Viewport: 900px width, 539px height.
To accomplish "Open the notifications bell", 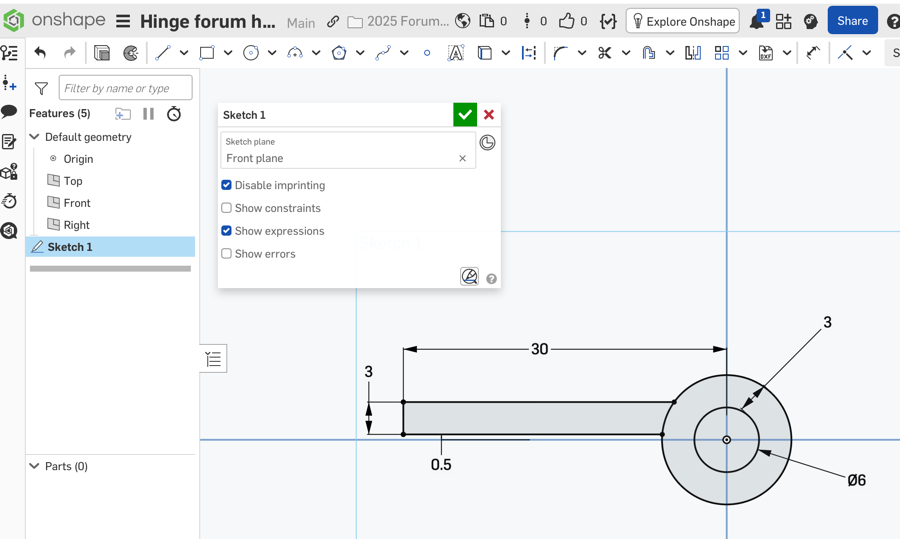I will (757, 21).
